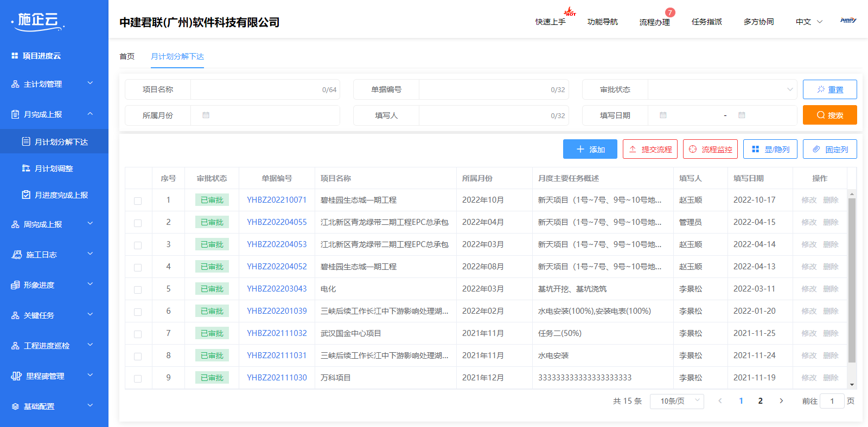Open the 所属月份 calendar icon
The image size is (868, 427).
pyautogui.click(x=206, y=115)
